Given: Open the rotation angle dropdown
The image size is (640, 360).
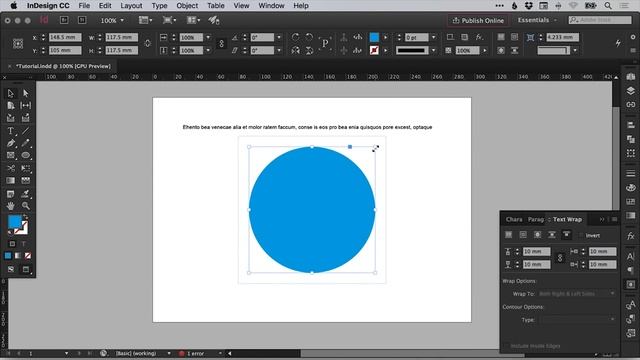Looking at the screenshot, I should [279, 37].
